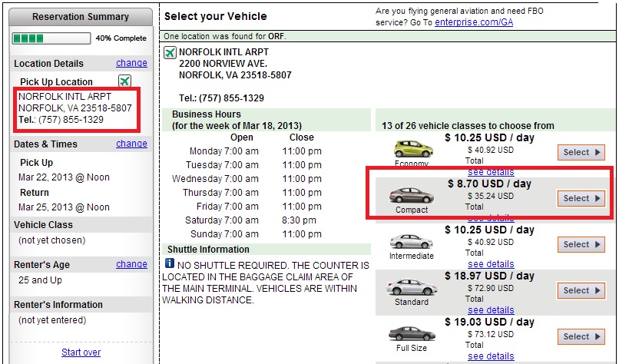Image resolution: width=619 pixels, height=364 pixels.
Task: Click the 40% Complete progress bar
Action: (x=51, y=38)
